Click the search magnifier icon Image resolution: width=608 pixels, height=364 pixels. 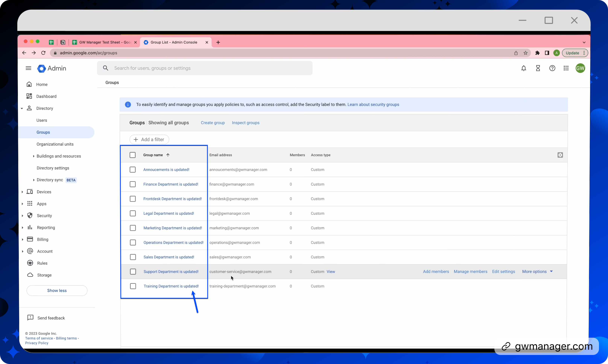106,68
